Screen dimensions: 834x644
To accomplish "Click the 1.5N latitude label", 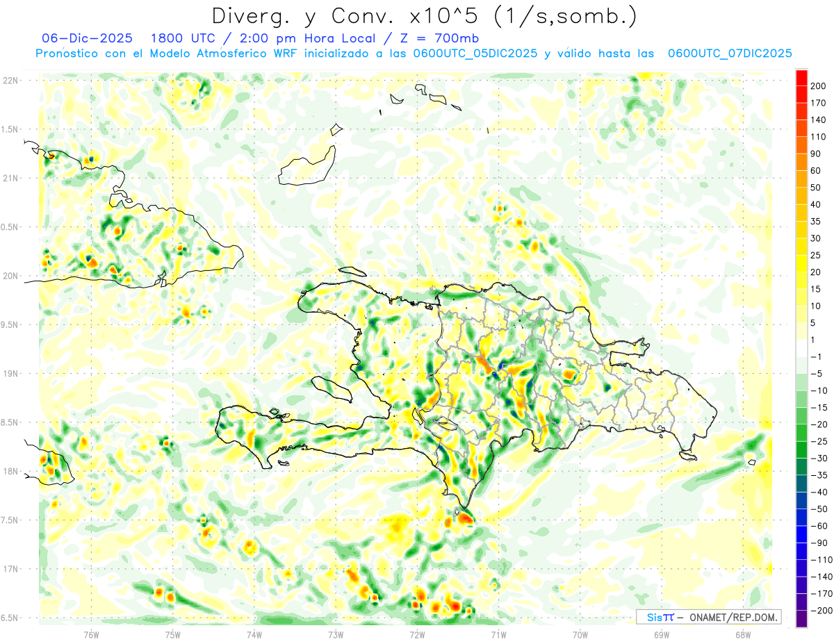I will point(10,129).
